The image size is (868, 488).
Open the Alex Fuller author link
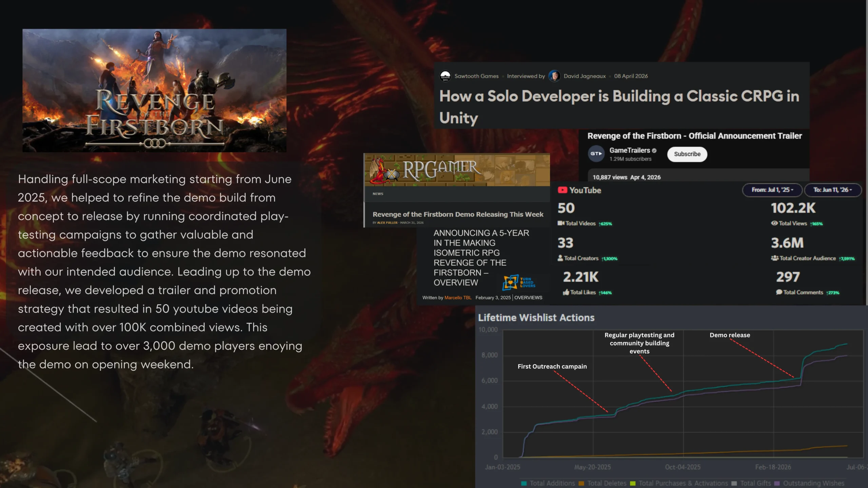point(387,223)
